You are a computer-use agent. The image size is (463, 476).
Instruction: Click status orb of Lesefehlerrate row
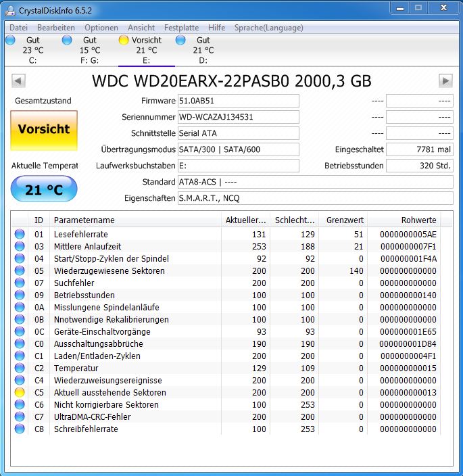[20, 234]
